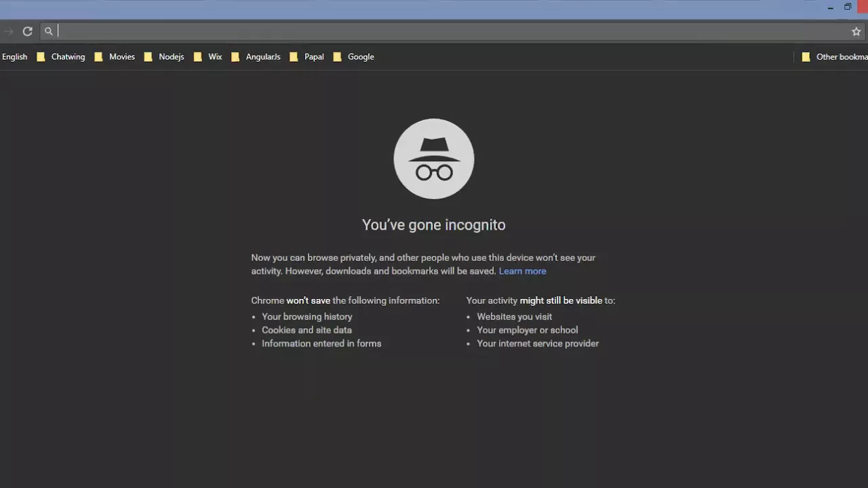This screenshot has width=868, height=488.
Task: Click the You've gone incognito heading
Action: point(434,225)
